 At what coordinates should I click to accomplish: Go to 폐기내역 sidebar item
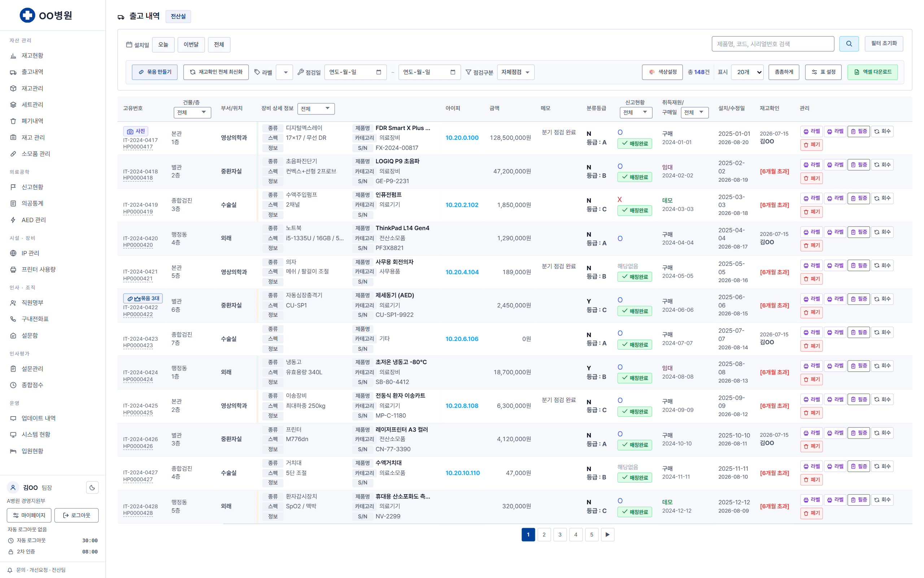[32, 121]
